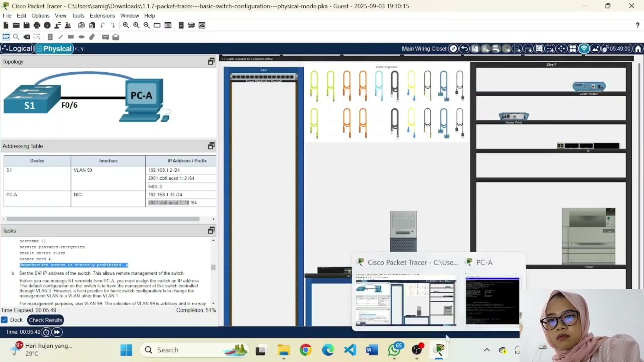Redo the last action
The image size is (644, 362).
click(113, 25)
